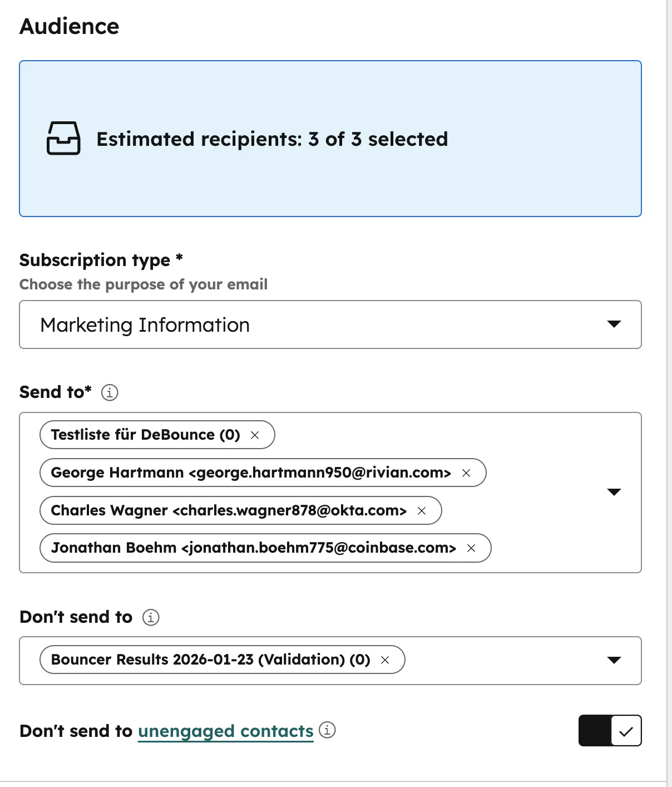Image resolution: width=672 pixels, height=787 pixels.
Task: Open the unengaged contacts link
Action: pos(225,731)
